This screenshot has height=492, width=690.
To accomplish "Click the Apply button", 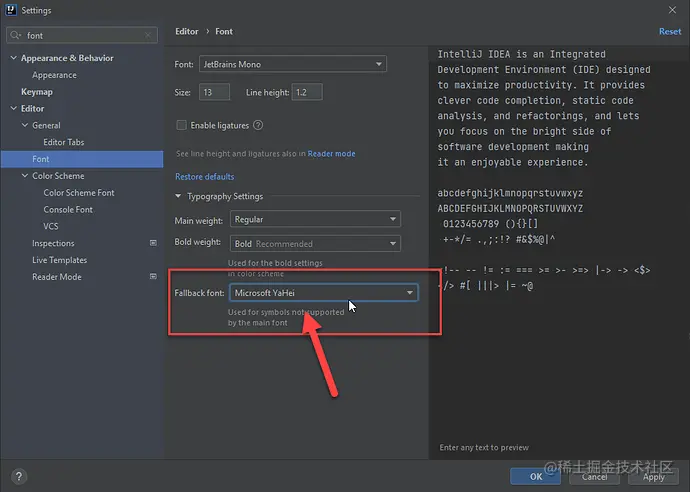I will click(653, 477).
